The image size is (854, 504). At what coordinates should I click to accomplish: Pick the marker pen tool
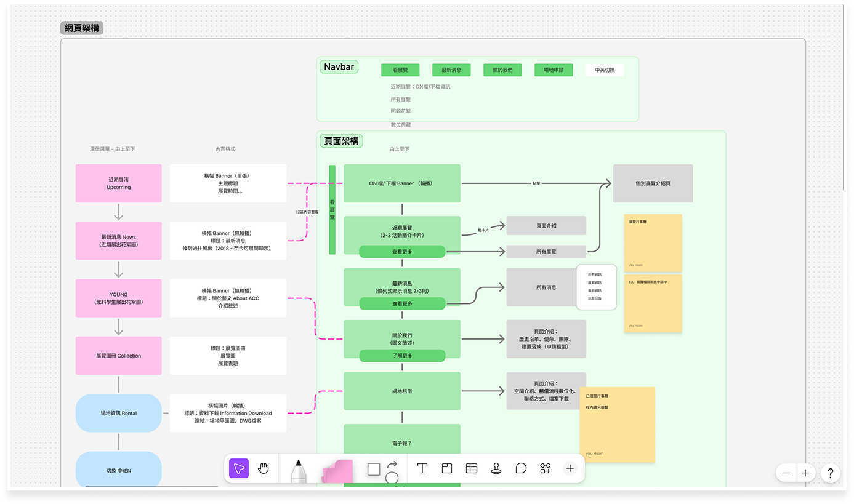(x=299, y=471)
